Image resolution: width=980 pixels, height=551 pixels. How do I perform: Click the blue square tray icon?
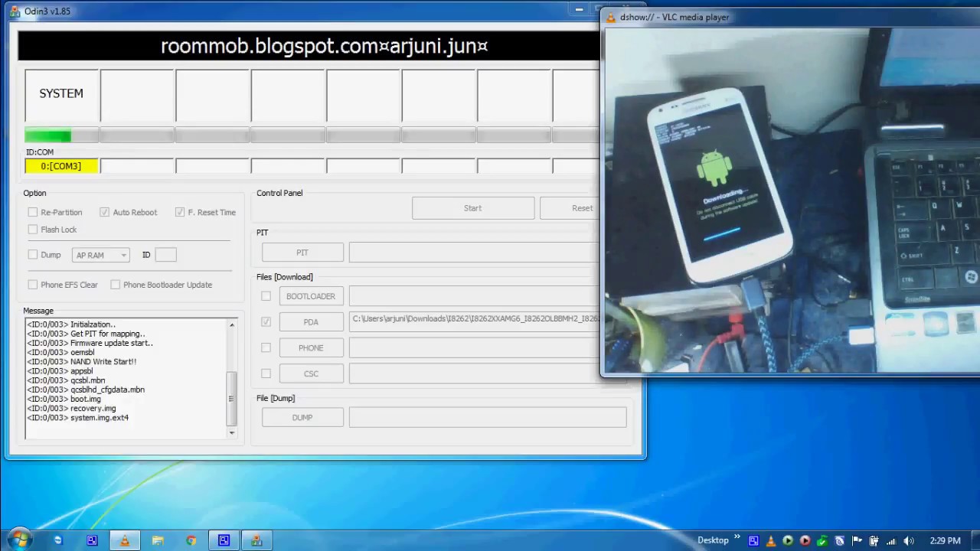pos(753,540)
